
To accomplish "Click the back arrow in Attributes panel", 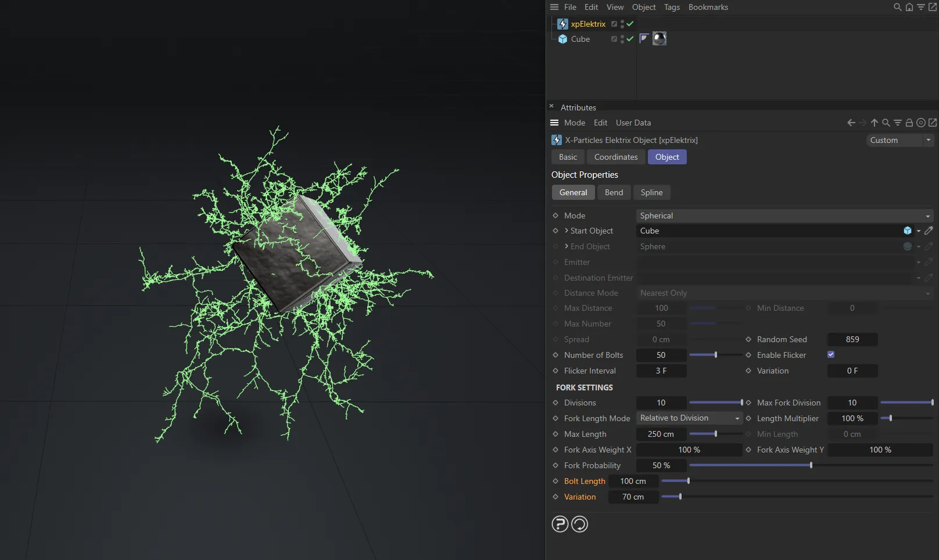I will (851, 123).
